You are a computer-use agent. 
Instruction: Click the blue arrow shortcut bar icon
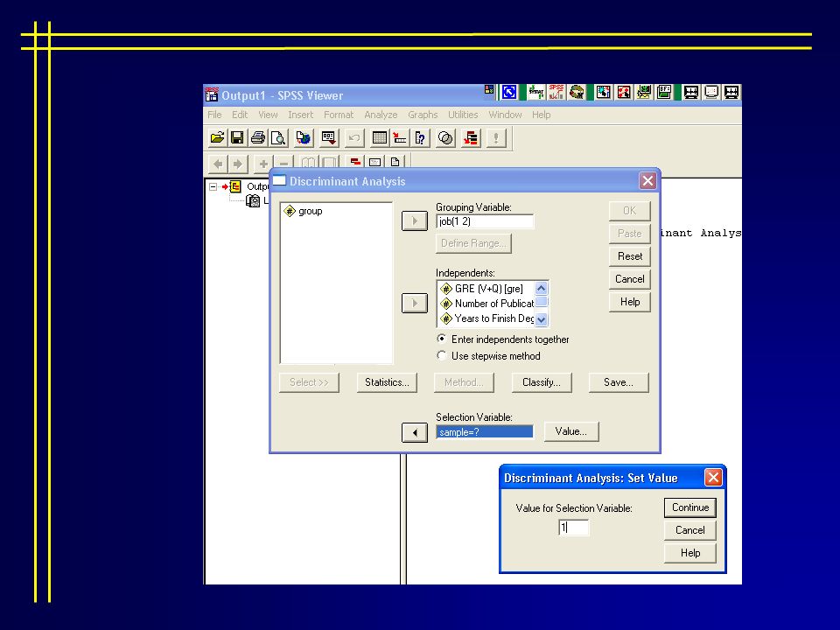[x=509, y=92]
